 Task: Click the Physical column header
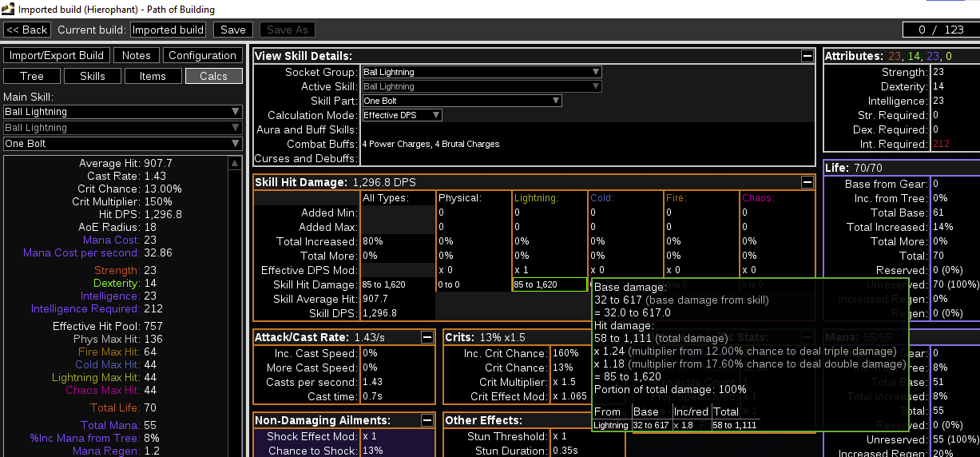459,197
